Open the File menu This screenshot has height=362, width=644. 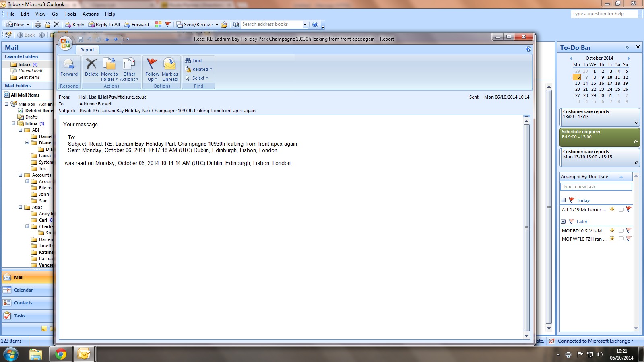pos(11,14)
